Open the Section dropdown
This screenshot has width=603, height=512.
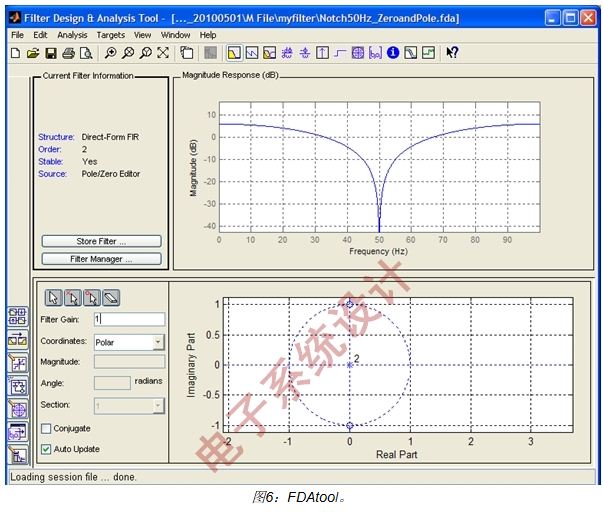click(129, 405)
